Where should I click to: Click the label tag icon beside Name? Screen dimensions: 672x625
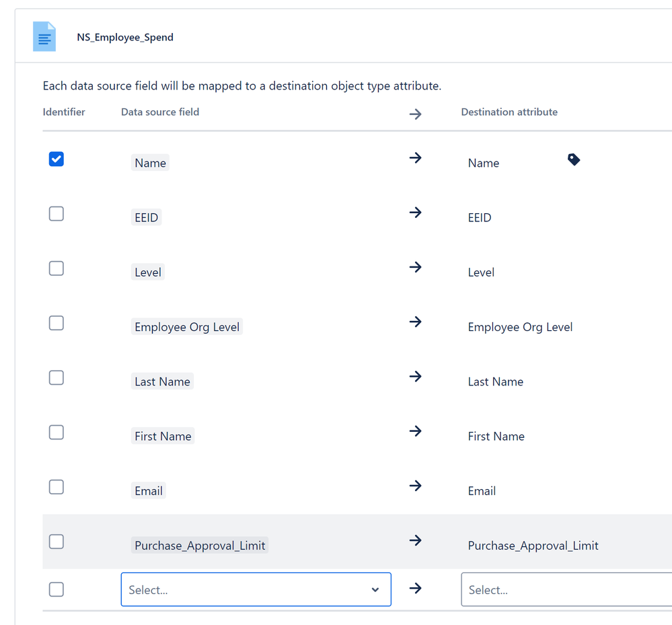[574, 159]
